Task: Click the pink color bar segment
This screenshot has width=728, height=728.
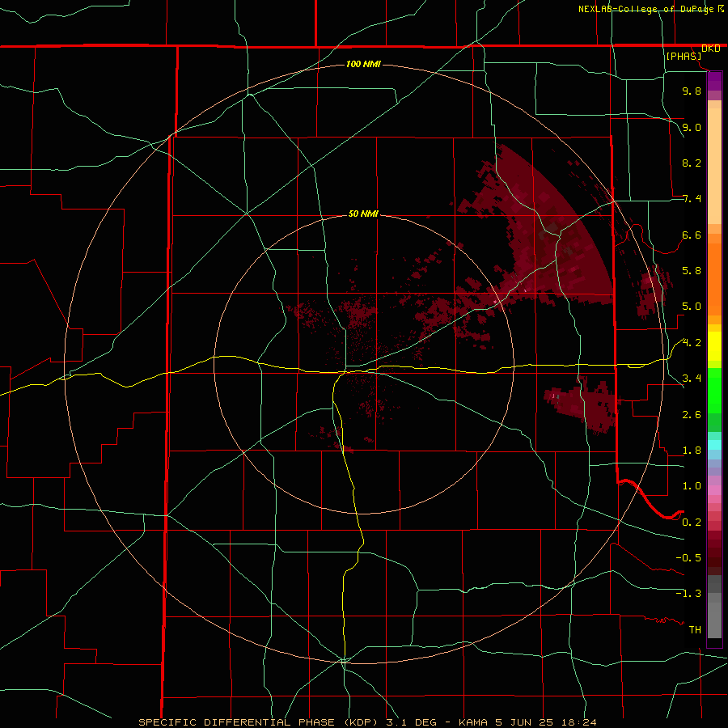Action: tap(714, 490)
